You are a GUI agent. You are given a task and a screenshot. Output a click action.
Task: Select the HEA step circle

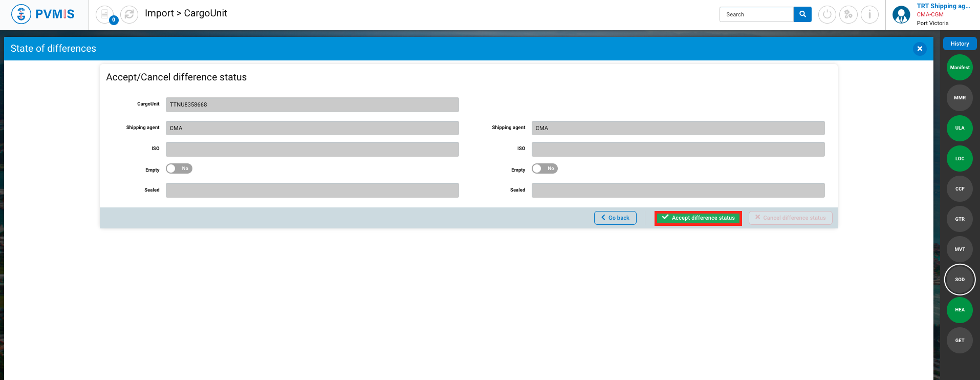point(960,310)
